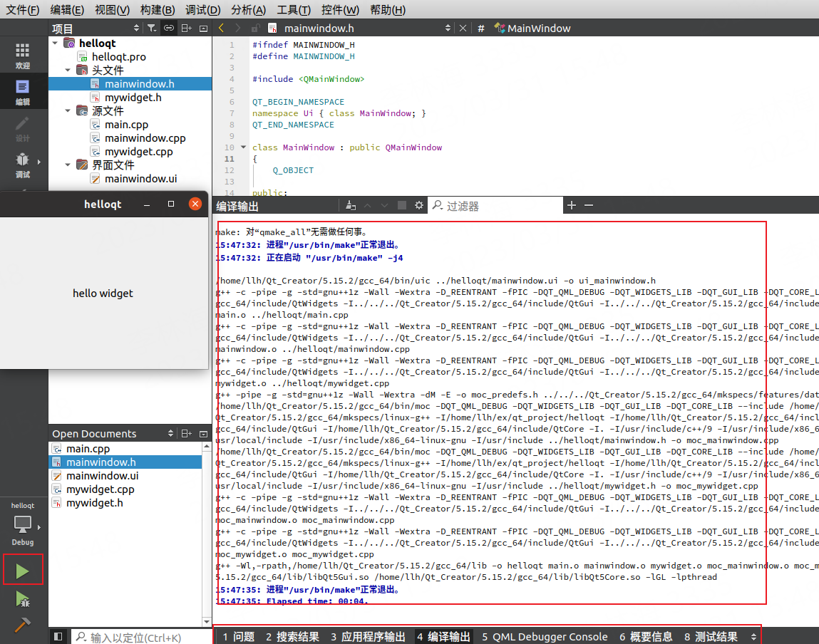Screen dimensions: 819x644
Task: Close the 项目 side panel
Action: click(204, 28)
